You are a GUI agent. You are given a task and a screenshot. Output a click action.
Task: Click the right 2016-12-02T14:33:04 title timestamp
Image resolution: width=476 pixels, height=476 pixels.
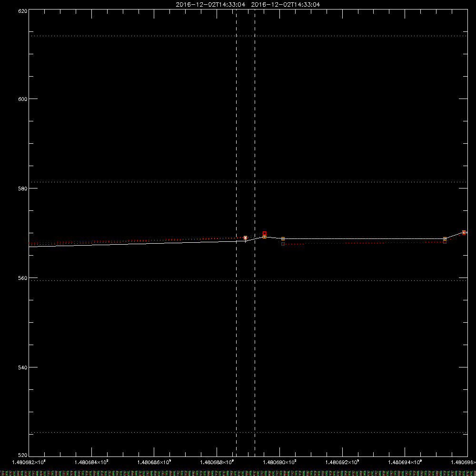coord(286,5)
